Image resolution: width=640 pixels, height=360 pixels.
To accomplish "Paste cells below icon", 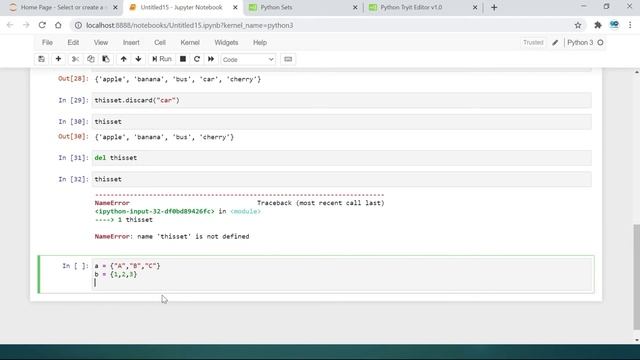I will tap(106, 59).
